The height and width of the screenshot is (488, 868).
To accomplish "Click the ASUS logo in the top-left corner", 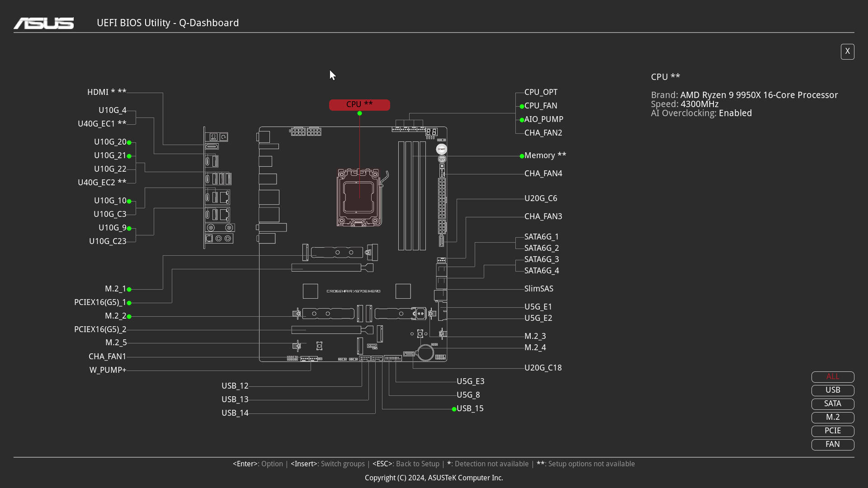I will (x=43, y=23).
